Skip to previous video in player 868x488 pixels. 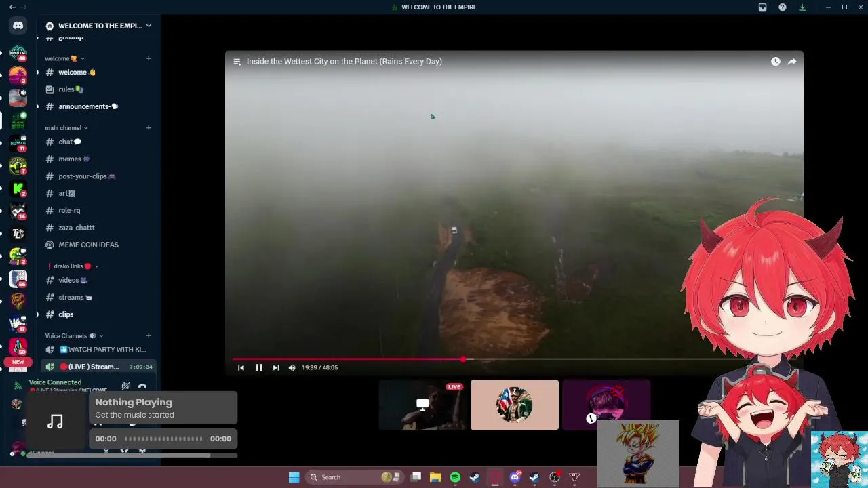[x=241, y=367]
